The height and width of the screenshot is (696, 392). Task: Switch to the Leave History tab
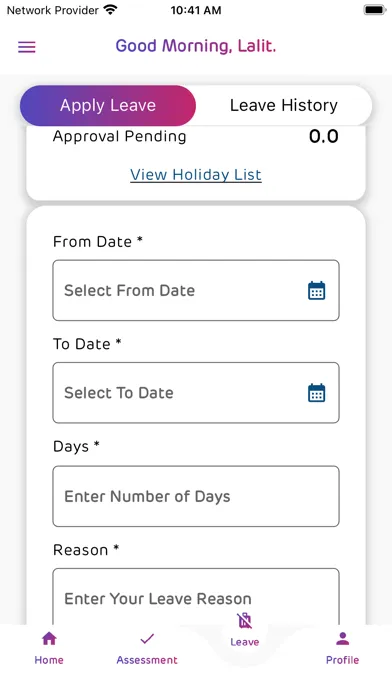coord(284,106)
